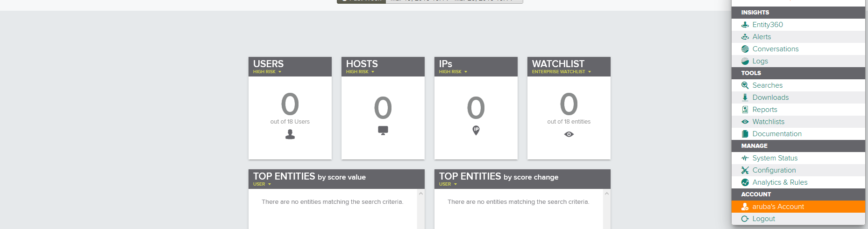868x229 pixels.
Task: Expand HIGH RISK dropdown on IPs card
Action: (453, 72)
